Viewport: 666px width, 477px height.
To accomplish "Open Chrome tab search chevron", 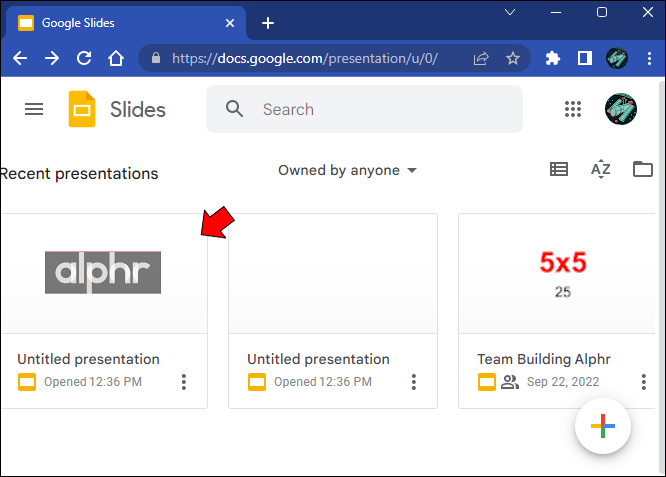I will tap(510, 13).
